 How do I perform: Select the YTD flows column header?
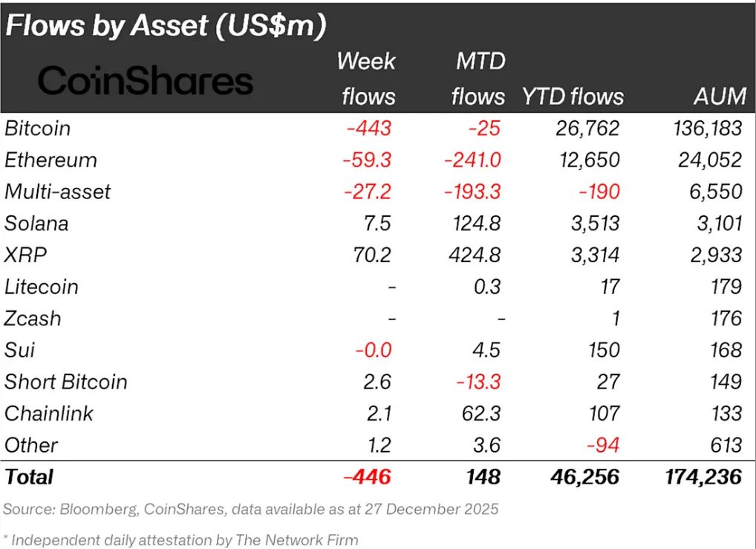click(x=573, y=97)
